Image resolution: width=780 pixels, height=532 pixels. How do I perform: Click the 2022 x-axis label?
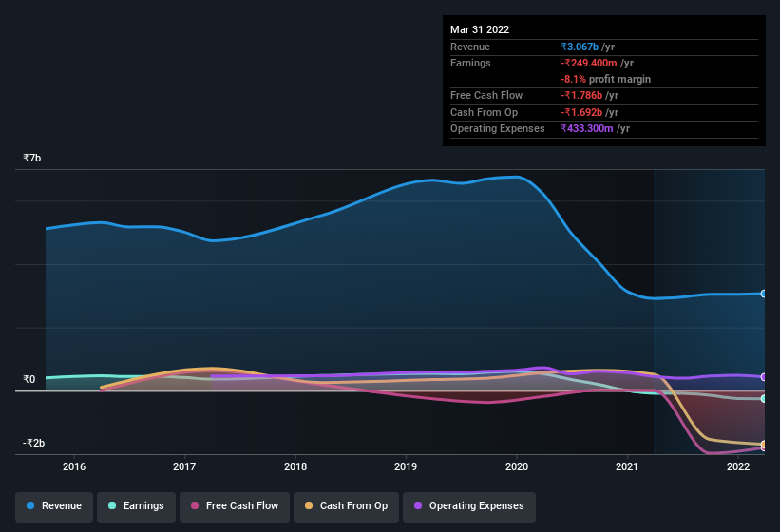click(x=738, y=466)
